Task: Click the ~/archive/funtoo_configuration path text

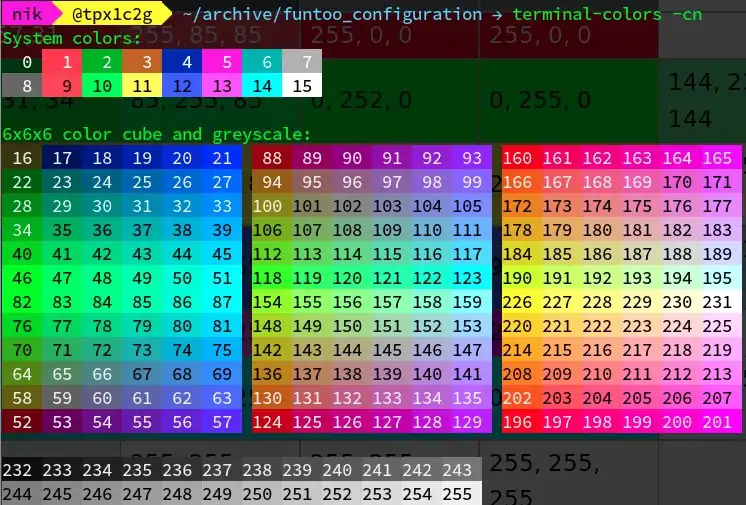Action: pos(332,14)
